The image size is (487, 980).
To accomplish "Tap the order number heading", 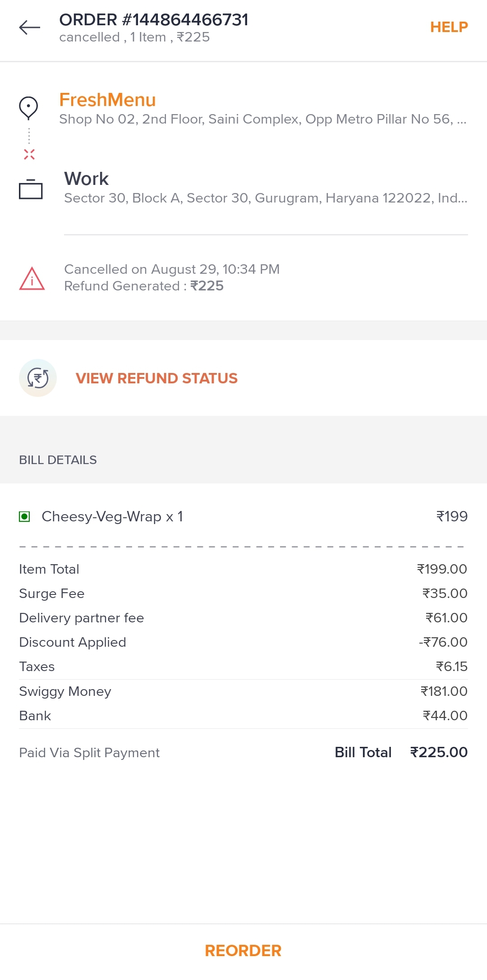I will pyautogui.click(x=154, y=20).
